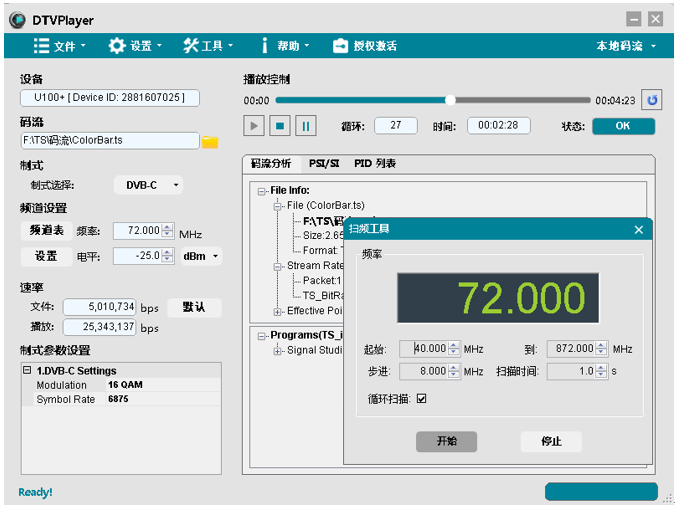
Task: Click the refresh icon beside the duration
Action: point(652,100)
